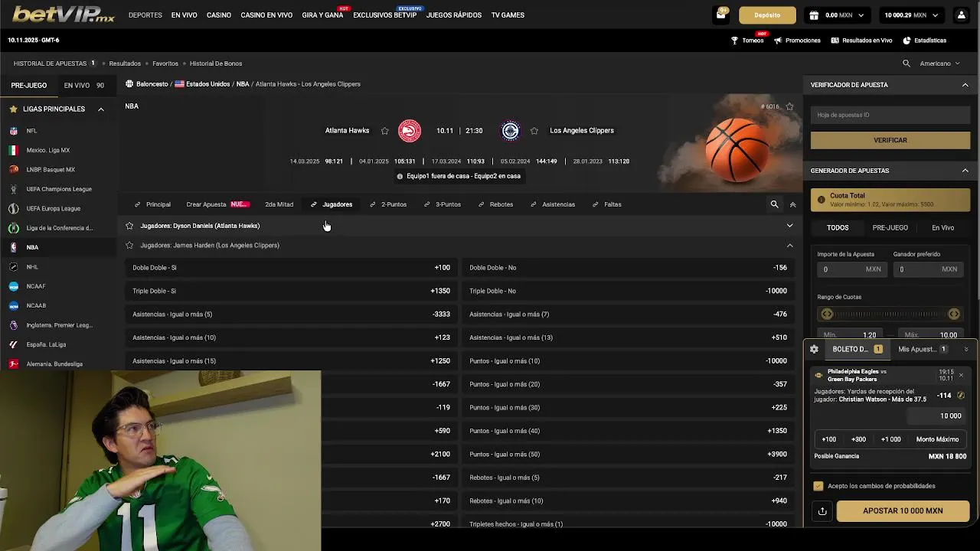
Task: Open the 10 000.29 MXN balance dropdown
Action: [x=910, y=15]
